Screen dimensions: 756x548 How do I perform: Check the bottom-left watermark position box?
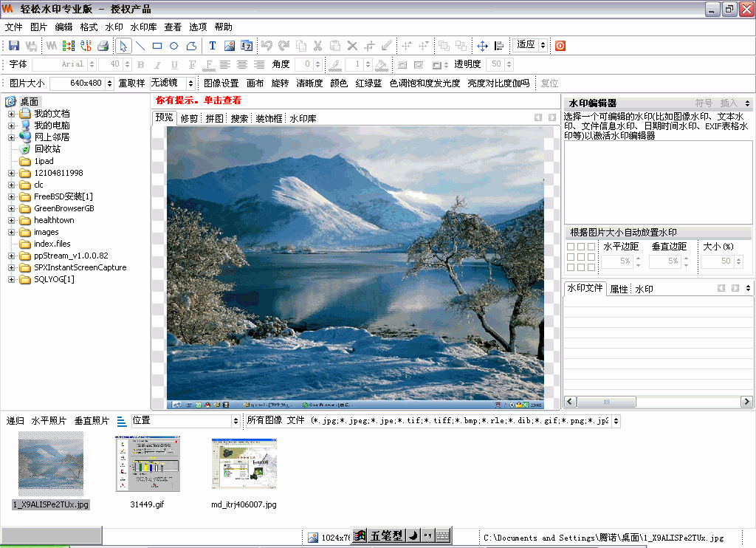click(571, 267)
